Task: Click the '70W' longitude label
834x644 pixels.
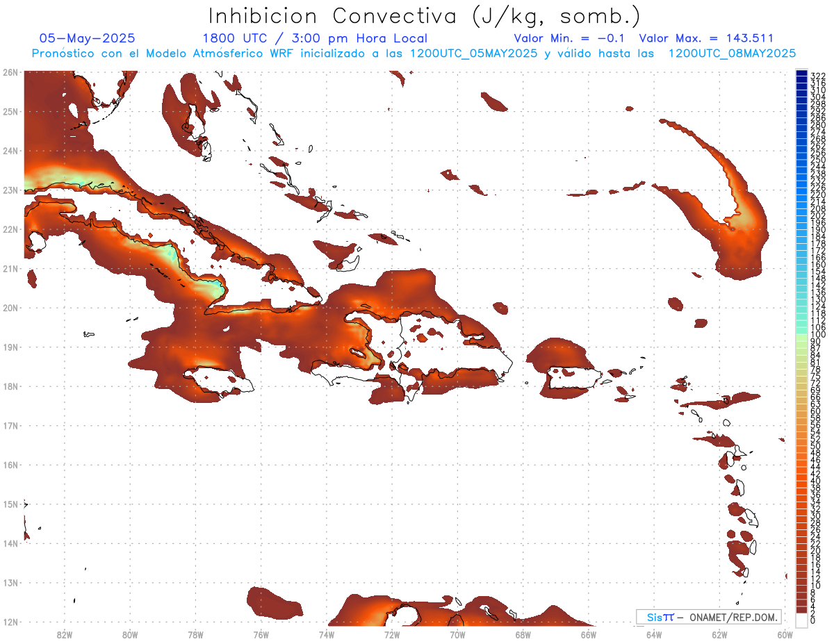Action: click(457, 634)
